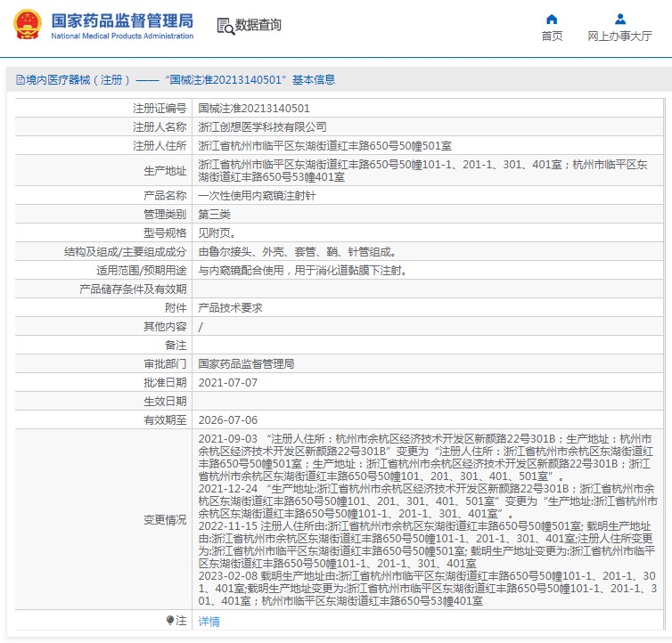
Task: Open the 数据查询 search icon
Action: click(225, 26)
